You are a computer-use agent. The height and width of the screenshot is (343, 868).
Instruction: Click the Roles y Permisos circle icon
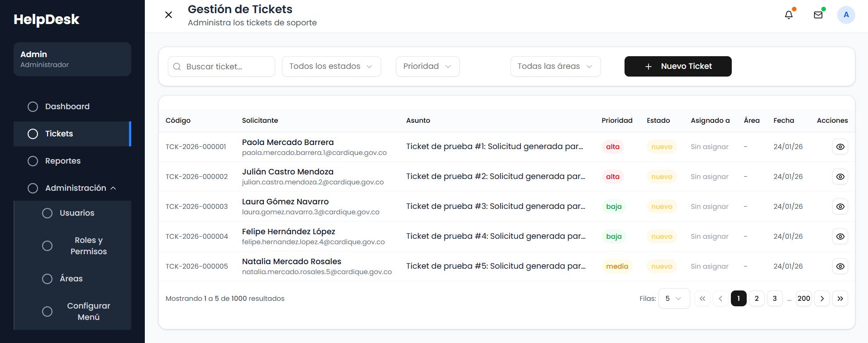(47, 246)
